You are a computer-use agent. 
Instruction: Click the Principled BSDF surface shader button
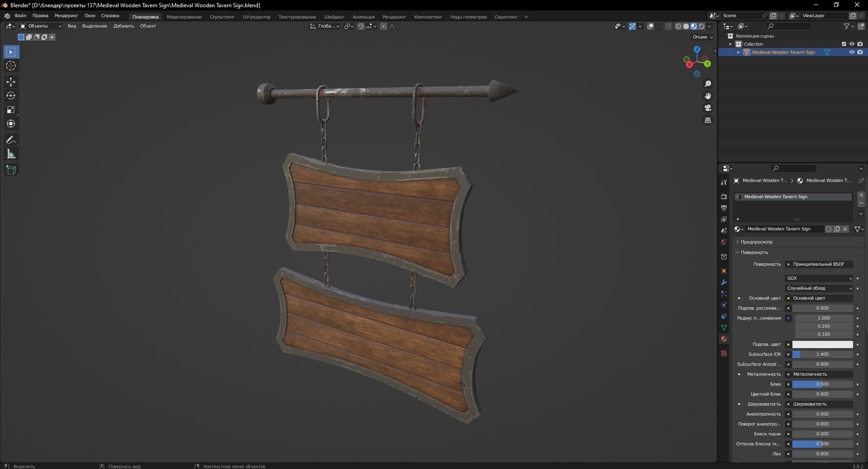click(819, 264)
